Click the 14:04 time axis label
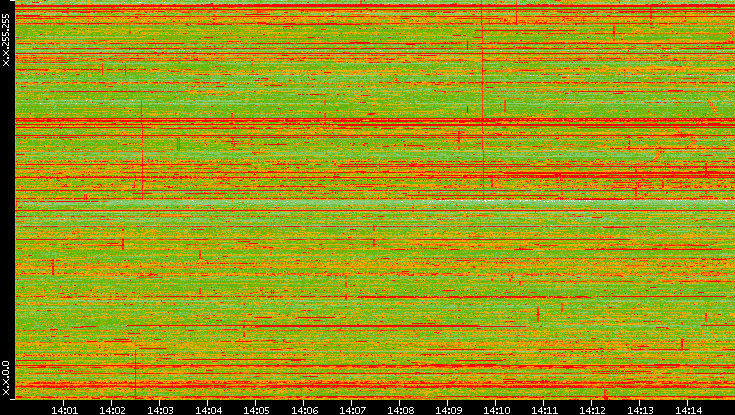The width and height of the screenshot is (735, 415). tap(208, 410)
